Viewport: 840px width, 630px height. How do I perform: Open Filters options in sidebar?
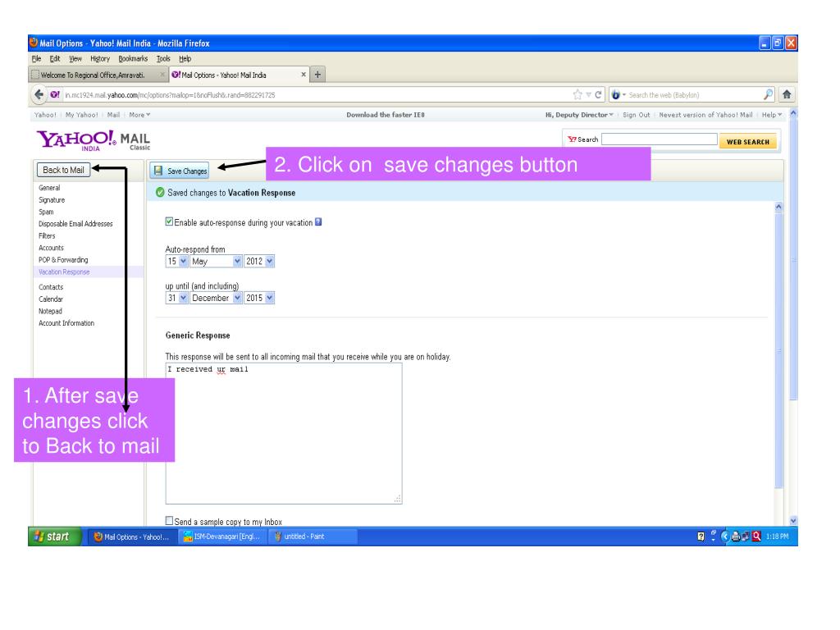pyautogui.click(x=47, y=235)
